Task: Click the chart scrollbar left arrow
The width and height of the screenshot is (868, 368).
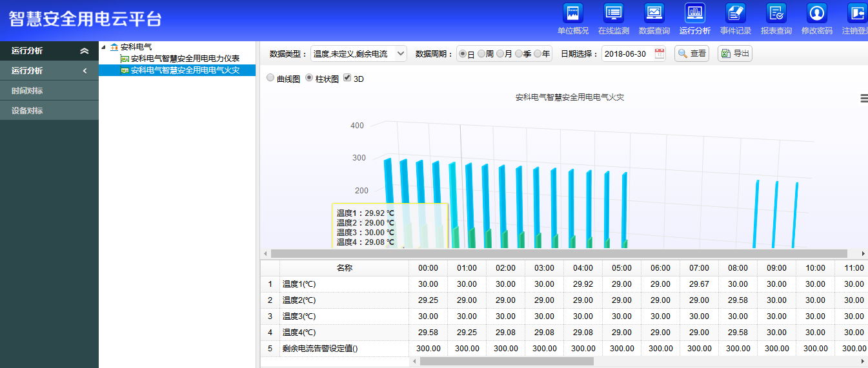Action: [x=265, y=253]
